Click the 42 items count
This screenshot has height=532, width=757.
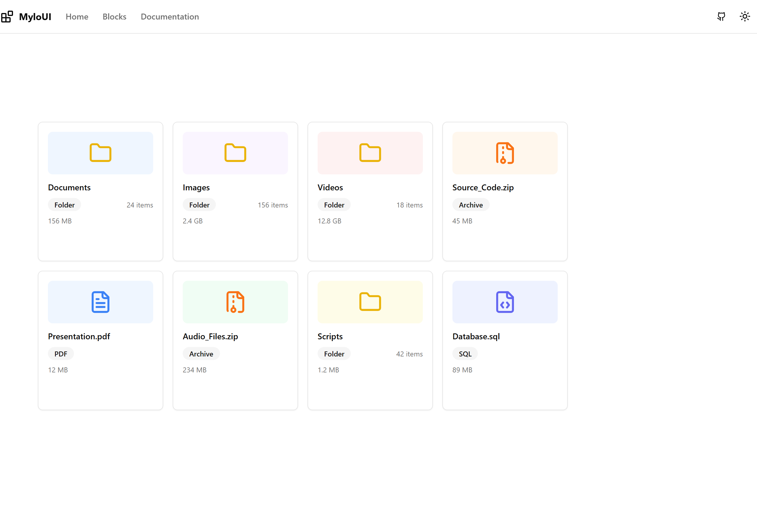(410, 354)
